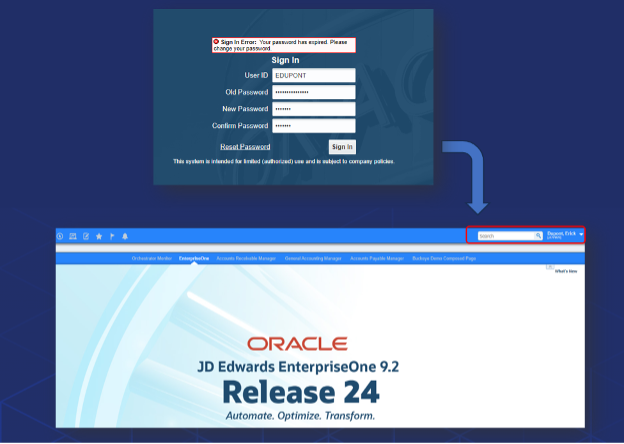Click the What's New icon
624x444 pixels.
coord(550,267)
